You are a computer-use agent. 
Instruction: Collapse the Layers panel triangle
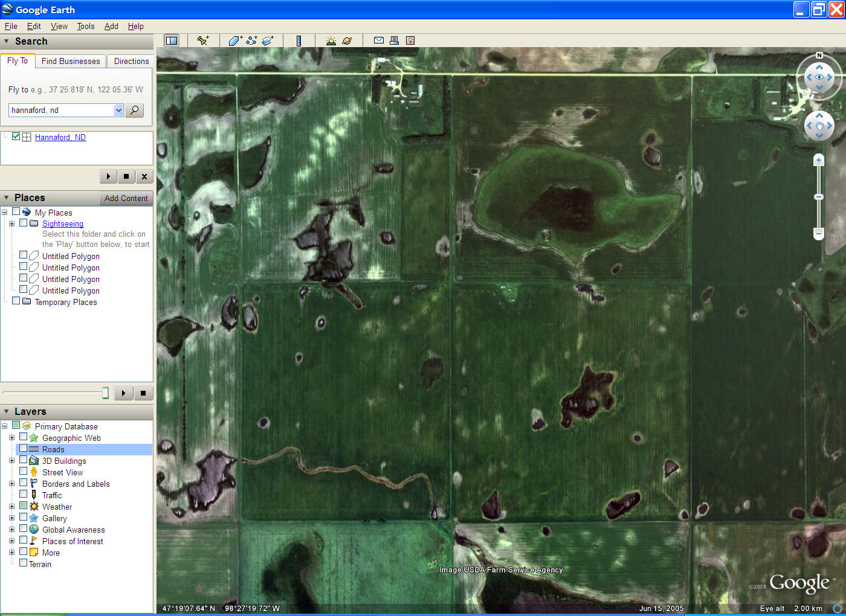pyautogui.click(x=7, y=412)
